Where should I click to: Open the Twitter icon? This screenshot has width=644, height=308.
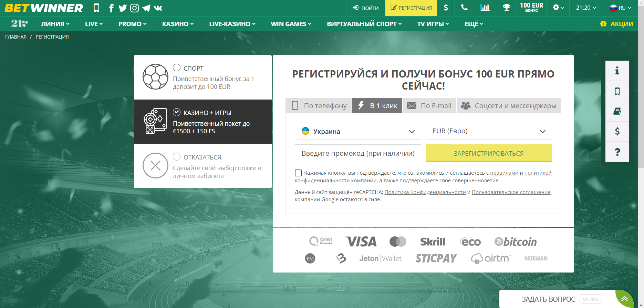coord(123,8)
